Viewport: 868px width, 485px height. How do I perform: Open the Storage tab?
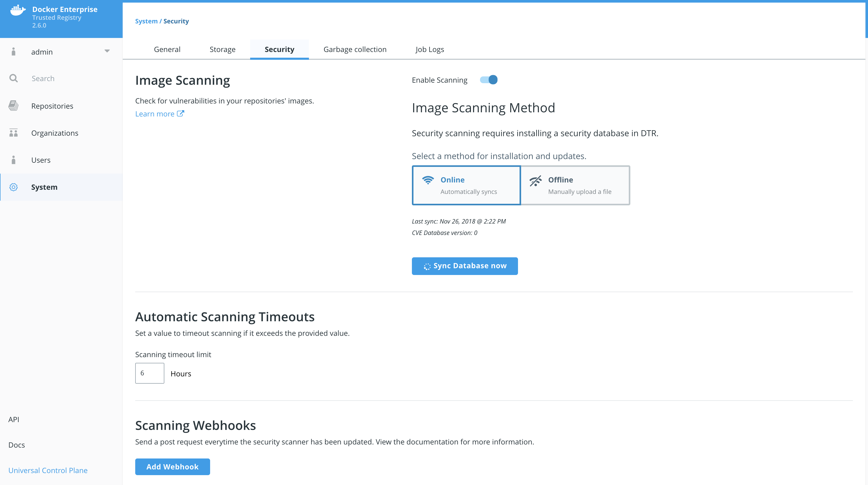tap(222, 49)
